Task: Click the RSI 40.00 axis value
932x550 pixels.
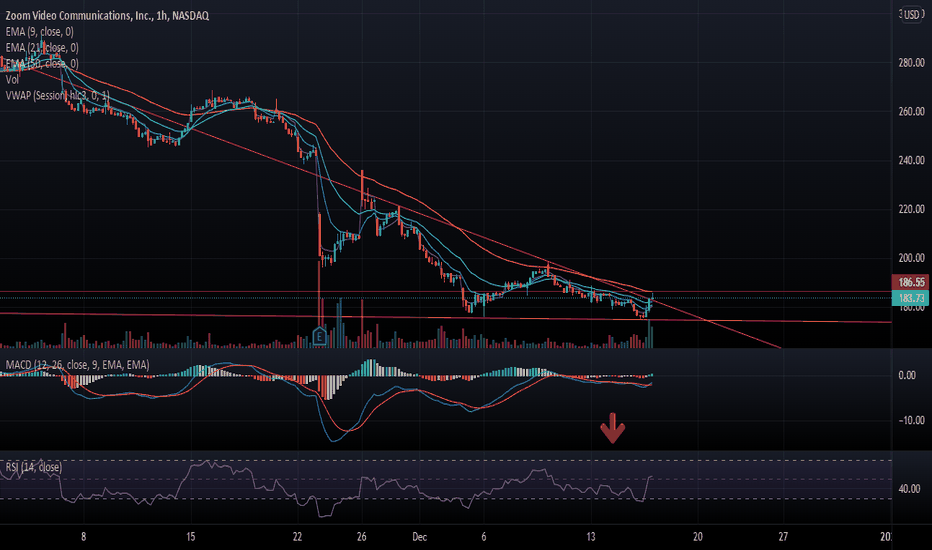Action: coord(909,489)
